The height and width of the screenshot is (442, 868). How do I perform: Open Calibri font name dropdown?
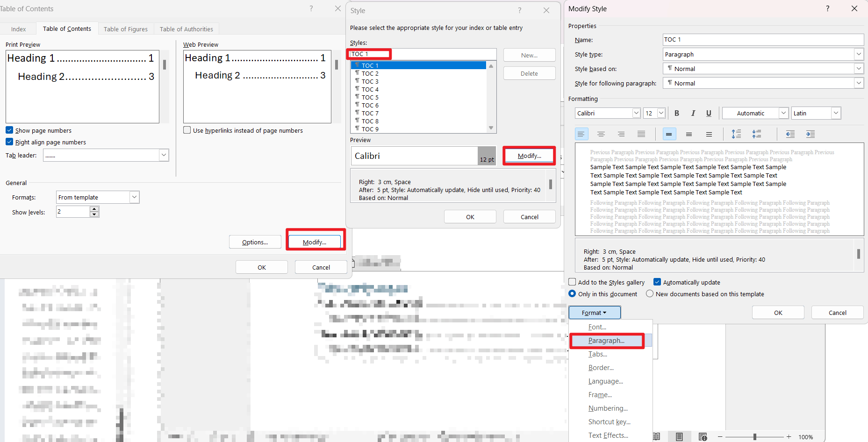[x=636, y=113]
